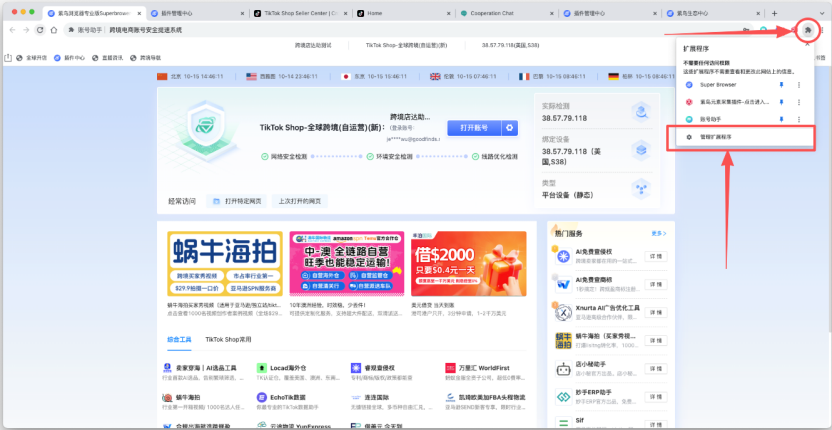Toggle pin for 账号助手 extension

(782, 117)
